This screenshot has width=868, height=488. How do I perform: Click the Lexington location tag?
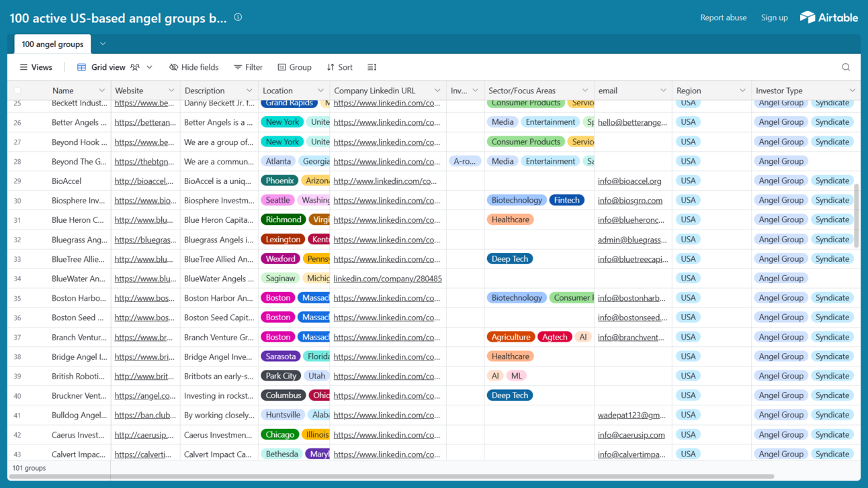(283, 240)
